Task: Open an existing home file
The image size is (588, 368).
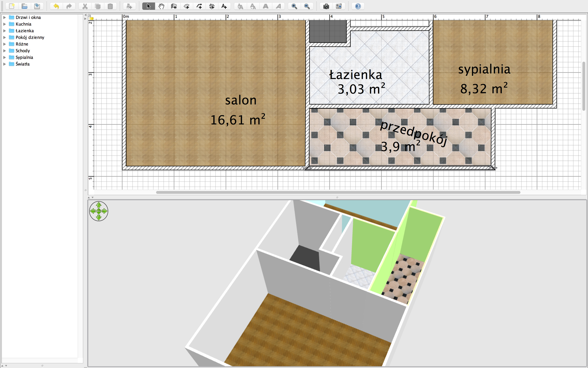Action: coord(24,6)
